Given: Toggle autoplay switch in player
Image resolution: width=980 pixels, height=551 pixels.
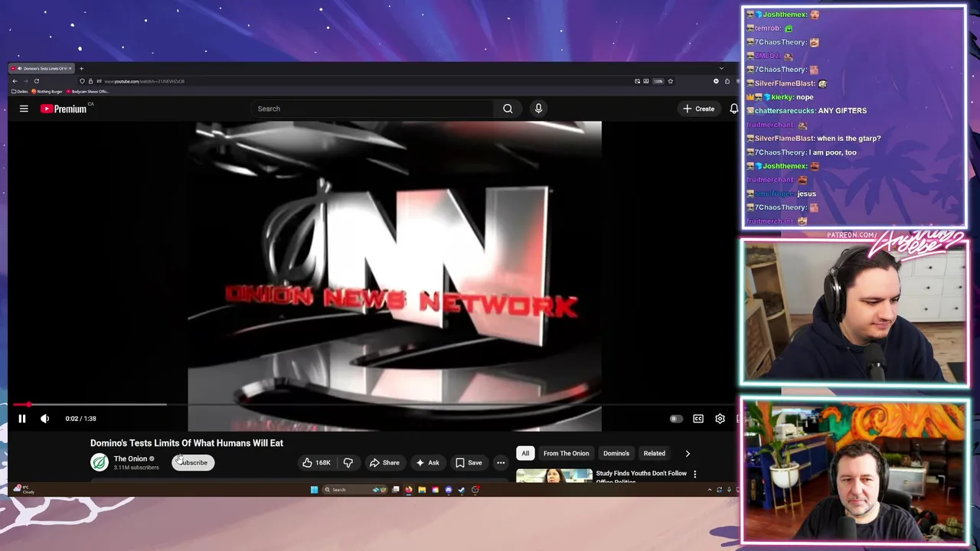Looking at the screenshot, I should [675, 419].
